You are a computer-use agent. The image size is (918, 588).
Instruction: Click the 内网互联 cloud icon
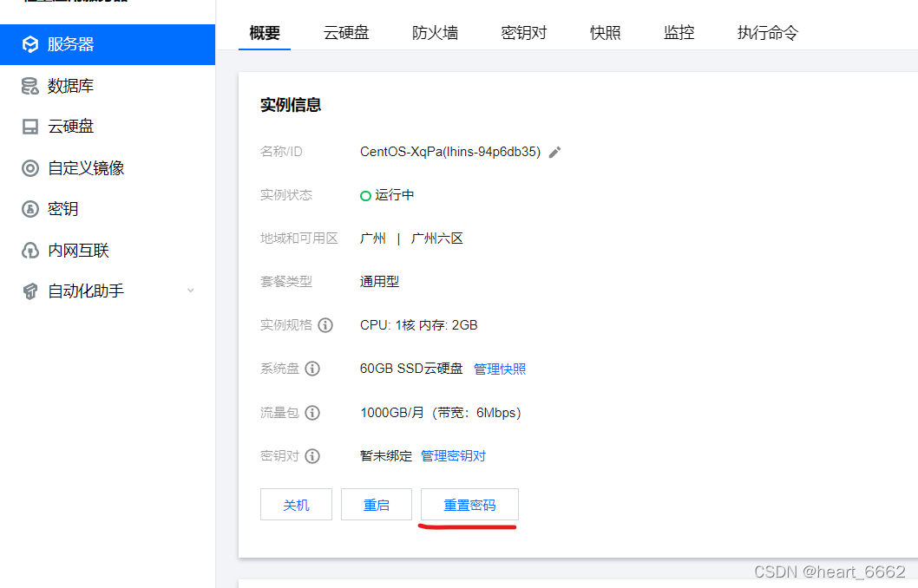pos(30,251)
